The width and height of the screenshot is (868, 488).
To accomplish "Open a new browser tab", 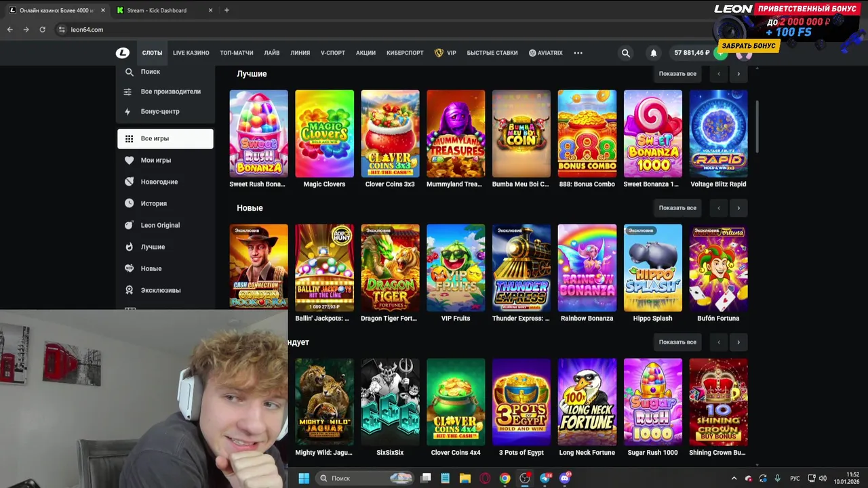I will coord(226,10).
